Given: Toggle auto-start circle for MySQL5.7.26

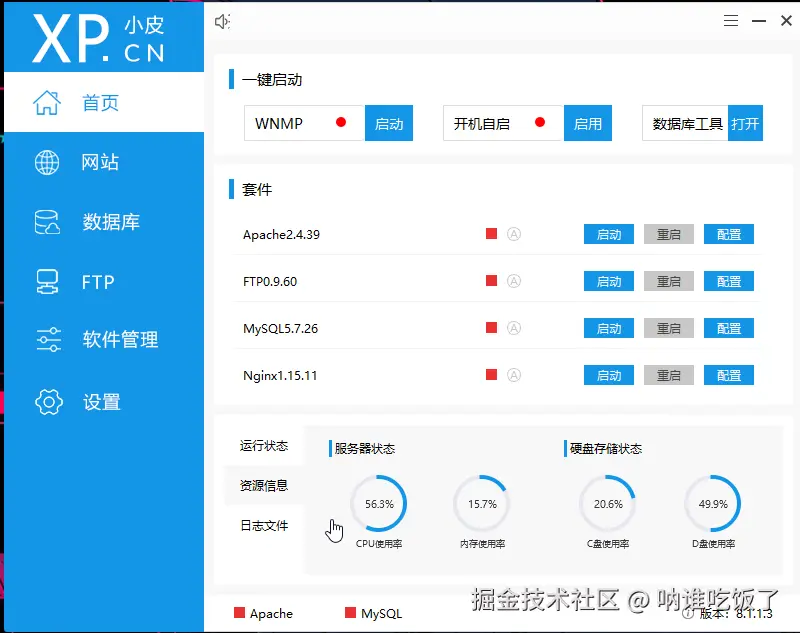Looking at the screenshot, I should (514, 328).
